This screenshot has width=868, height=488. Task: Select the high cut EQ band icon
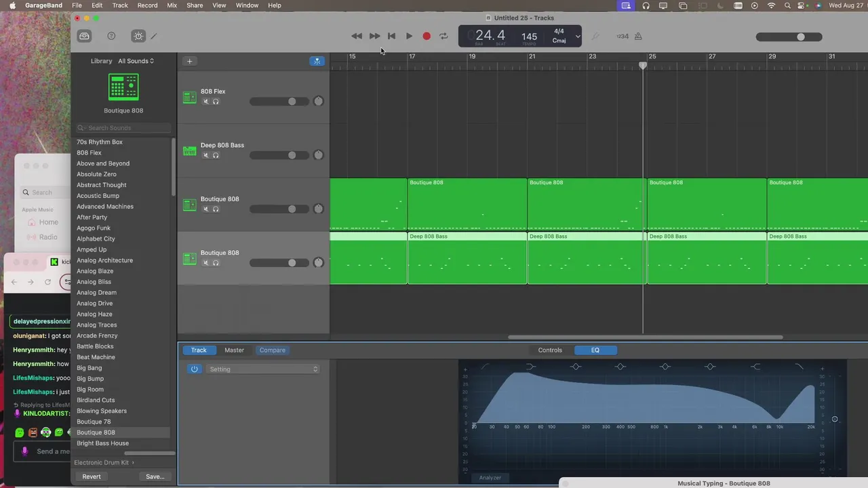point(800,367)
